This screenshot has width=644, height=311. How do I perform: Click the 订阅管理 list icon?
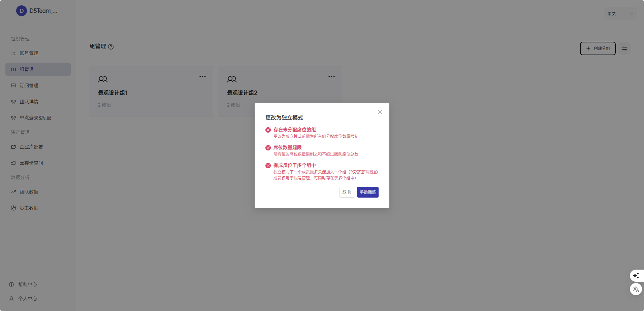point(13,85)
